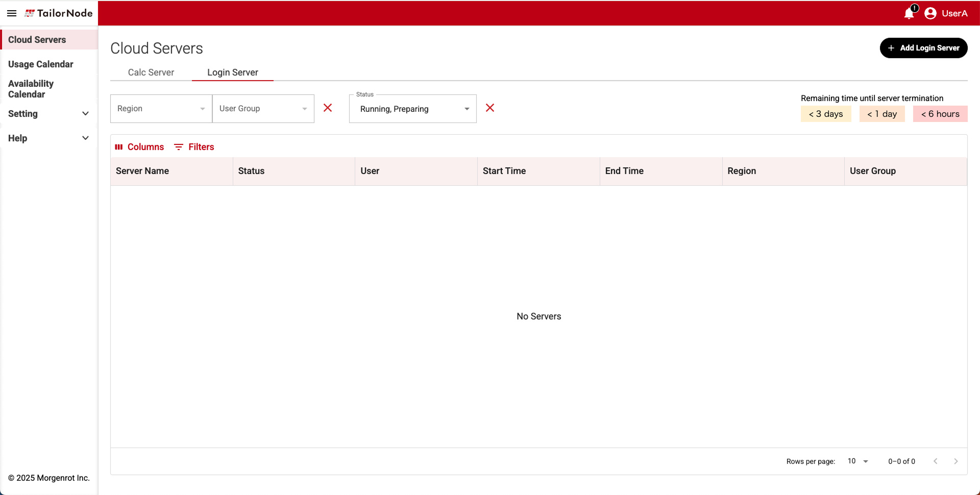Viewport: 980px width, 495px height.
Task: Click the No Servers message
Action: point(539,316)
